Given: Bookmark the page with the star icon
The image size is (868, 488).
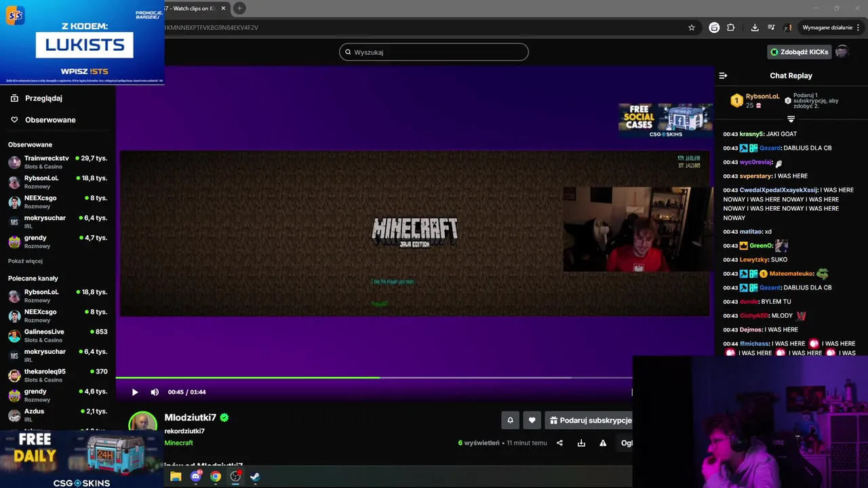Looking at the screenshot, I should [692, 28].
